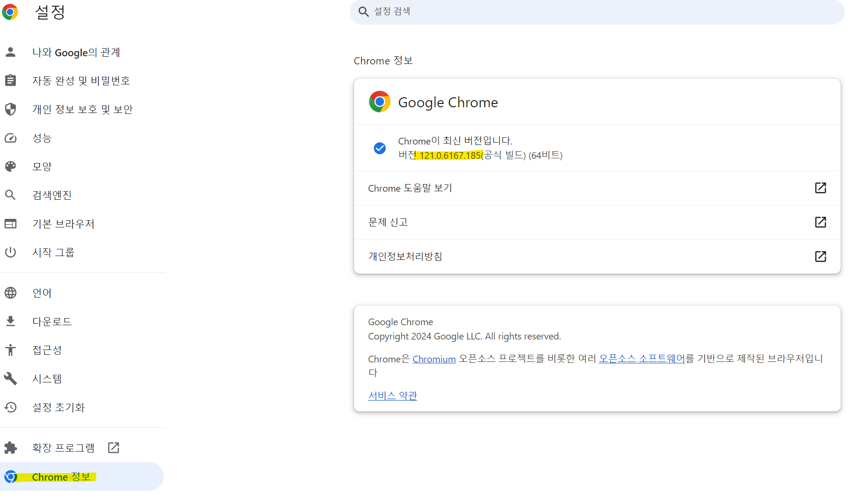Click the globe icon for 언어
The image size is (865, 504).
[10, 293]
